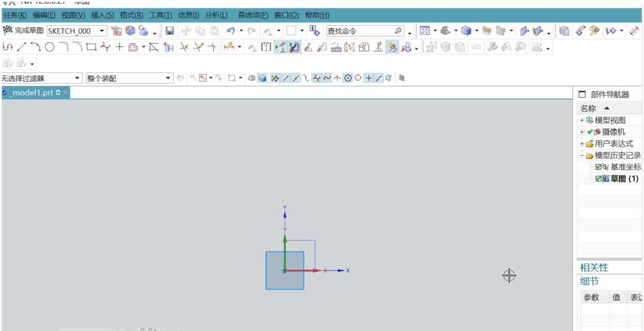Activate the Quick Extend tool
644x331 pixels.
198,47
